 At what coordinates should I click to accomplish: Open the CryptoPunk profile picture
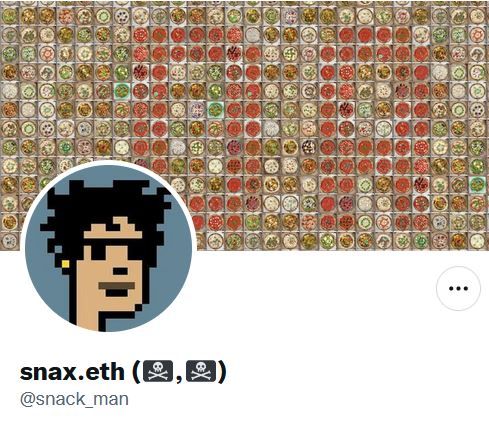tap(109, 248)
